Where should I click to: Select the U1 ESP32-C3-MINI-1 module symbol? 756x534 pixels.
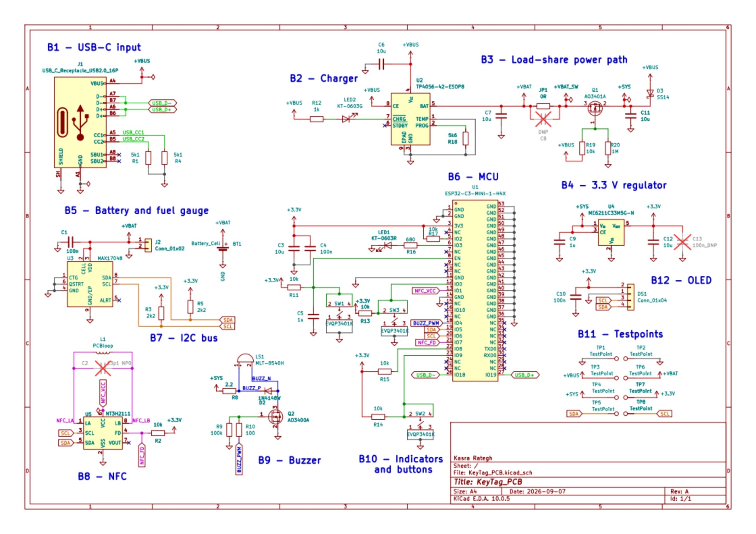(x=475, y=290)
